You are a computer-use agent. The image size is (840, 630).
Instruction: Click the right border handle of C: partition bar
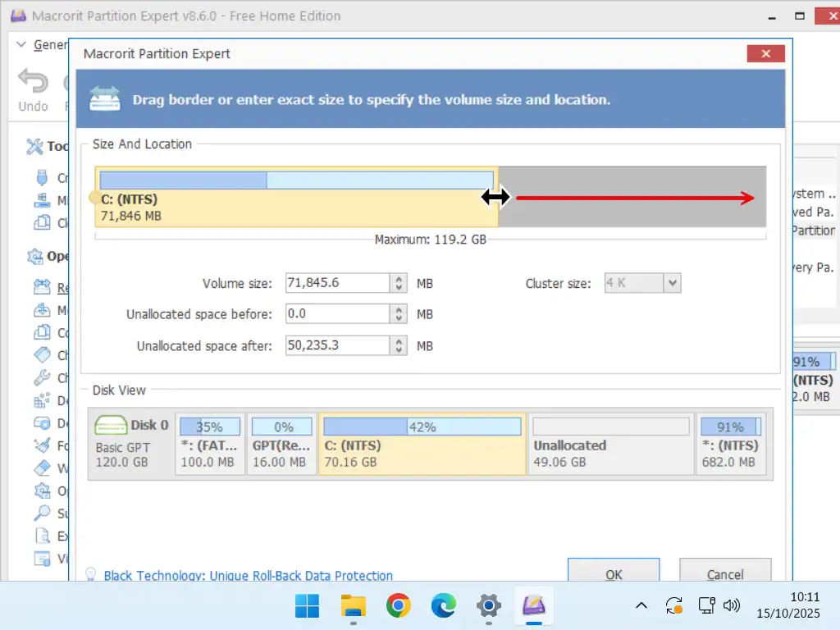496,197
